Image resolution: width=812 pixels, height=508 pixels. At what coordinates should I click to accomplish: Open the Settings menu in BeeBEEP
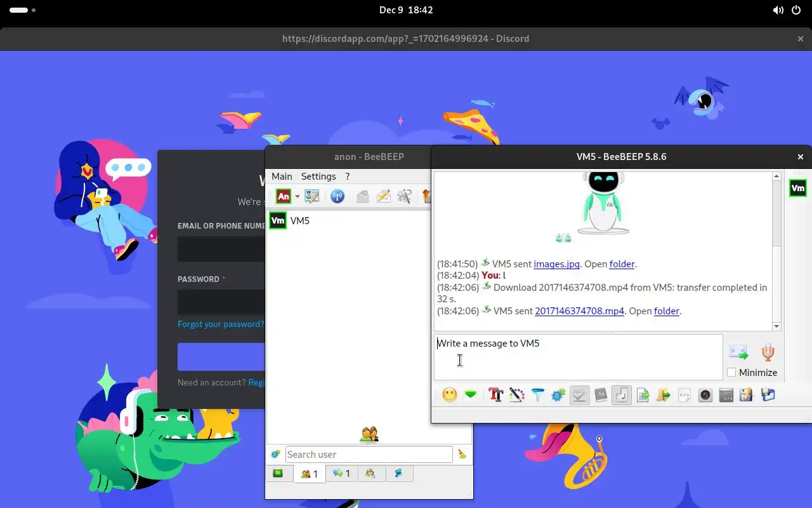click(x=318, y=177)
